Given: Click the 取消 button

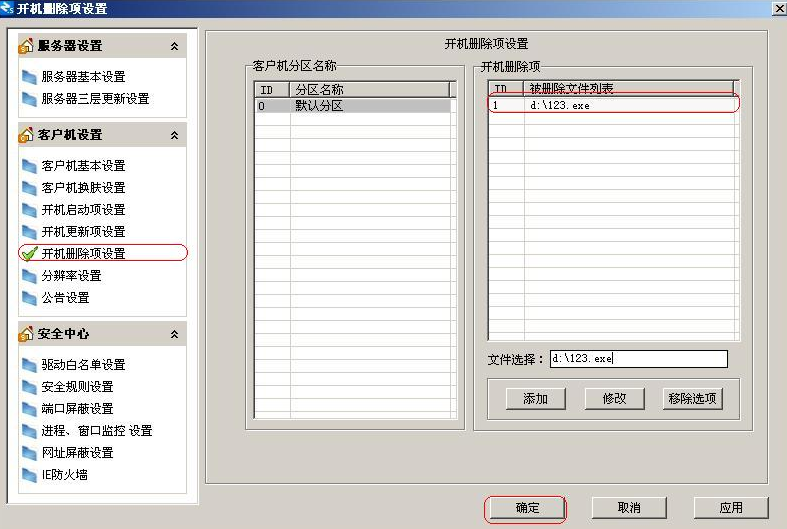Looking at the screenshot, I should pos(629,508).
